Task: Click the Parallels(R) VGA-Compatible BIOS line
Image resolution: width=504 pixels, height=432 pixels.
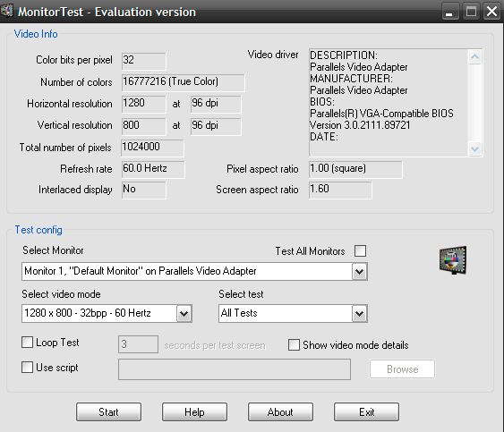Action: point(381,114)
